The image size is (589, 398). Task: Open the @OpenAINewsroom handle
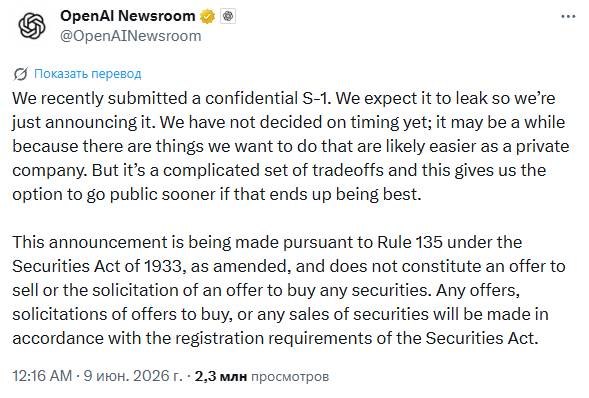(131, 36)
